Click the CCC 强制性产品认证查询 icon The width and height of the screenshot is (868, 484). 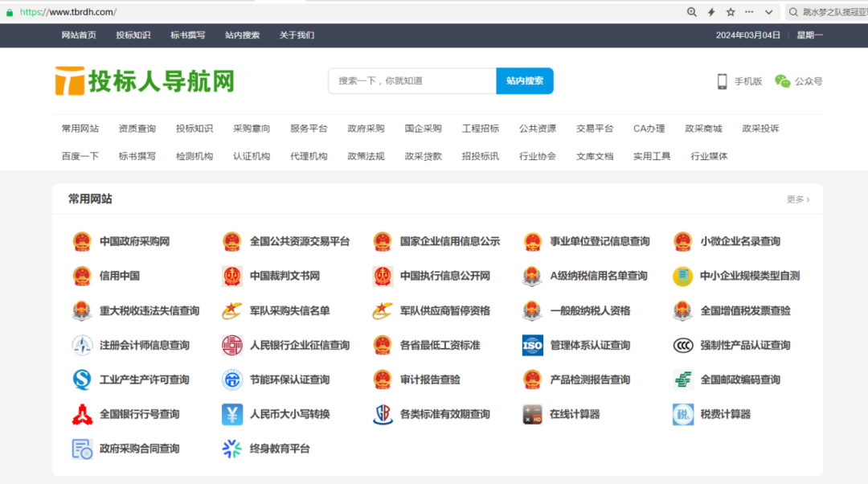682,345
